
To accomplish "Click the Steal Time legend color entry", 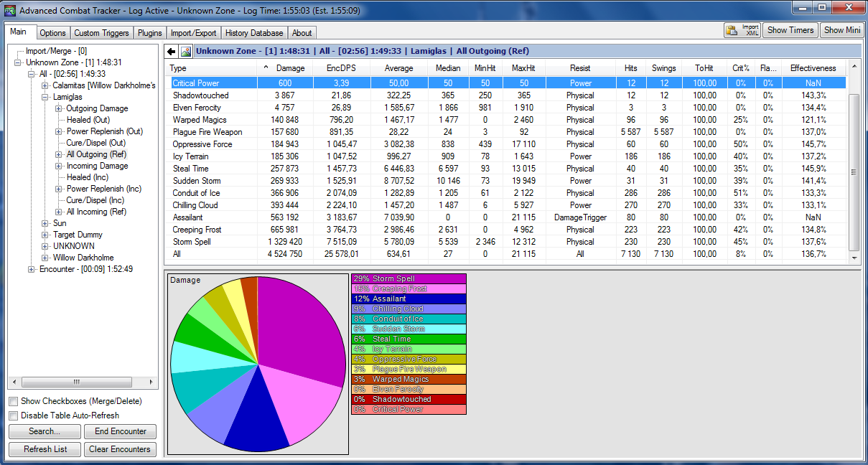I will 409,339.
